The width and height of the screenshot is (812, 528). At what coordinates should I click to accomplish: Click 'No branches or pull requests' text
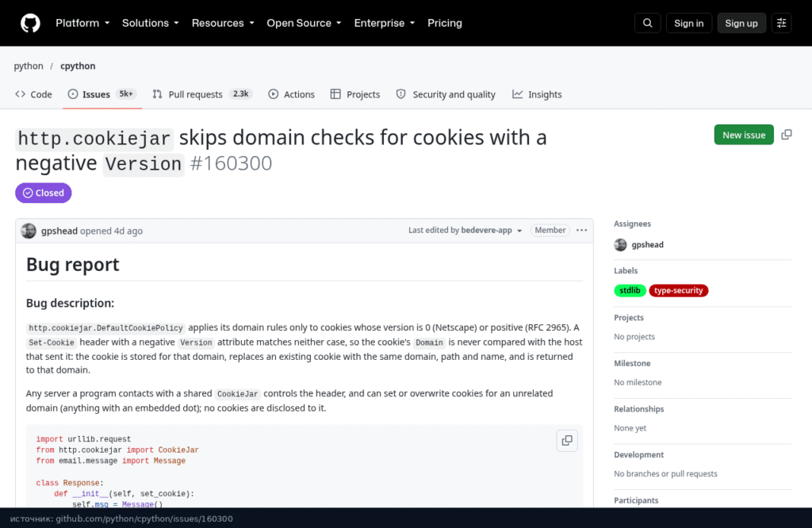[x=665, y=473]
